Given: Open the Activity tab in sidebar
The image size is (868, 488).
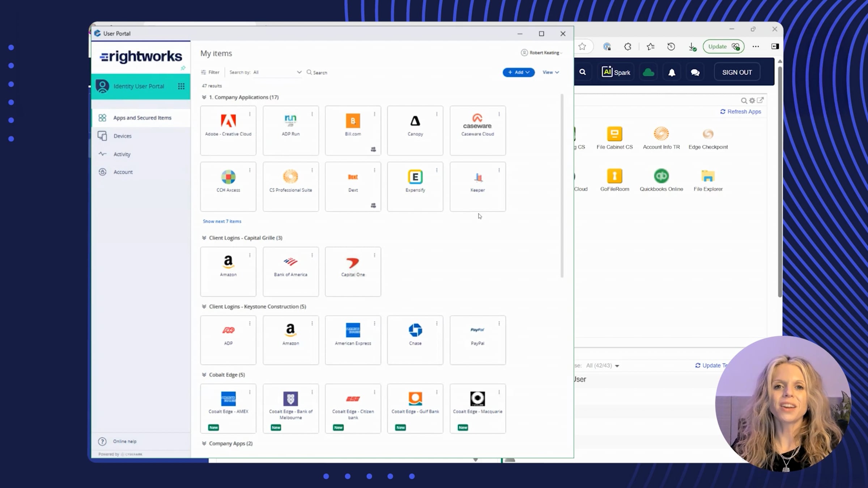Looking at the screenshot, I should pos(122,154).
